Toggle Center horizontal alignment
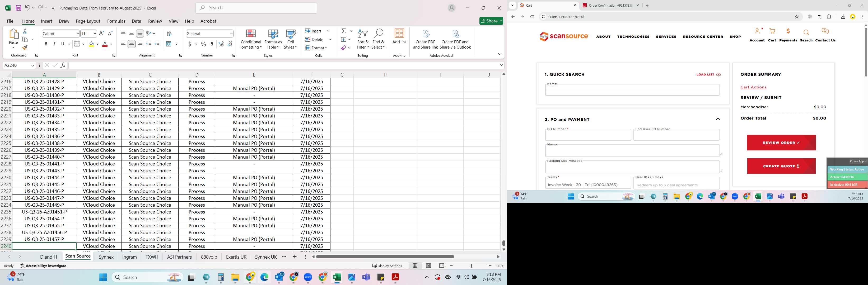 tap(132, 44)
